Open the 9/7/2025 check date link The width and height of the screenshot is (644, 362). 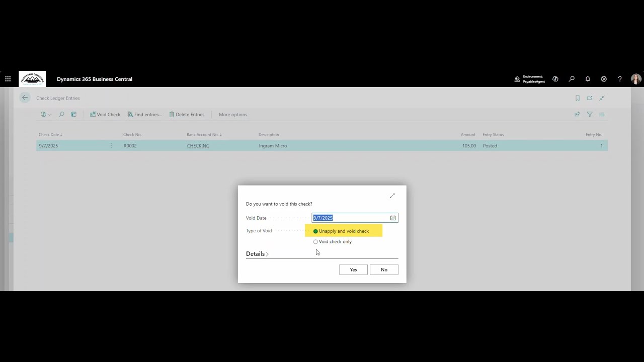click(48, 146)
